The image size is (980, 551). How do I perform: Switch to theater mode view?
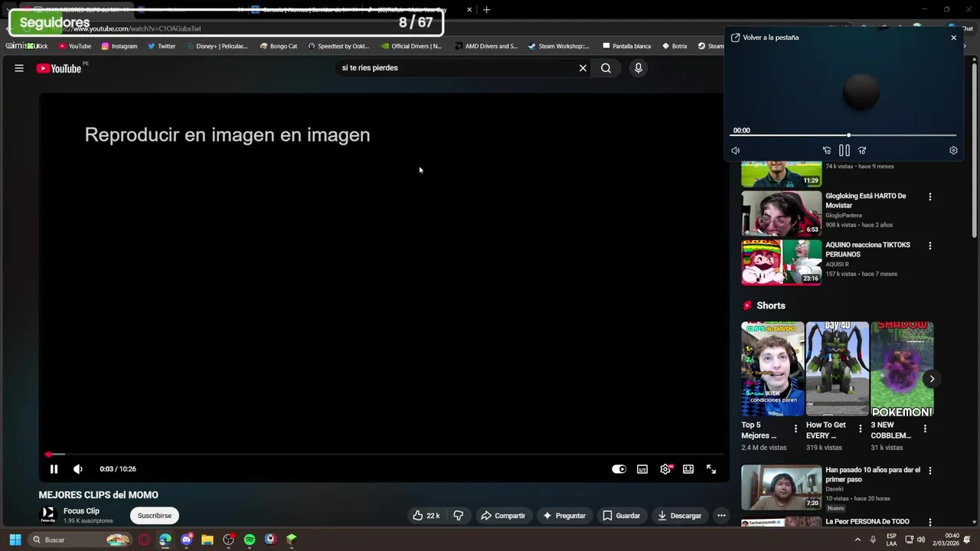point(688,469)
